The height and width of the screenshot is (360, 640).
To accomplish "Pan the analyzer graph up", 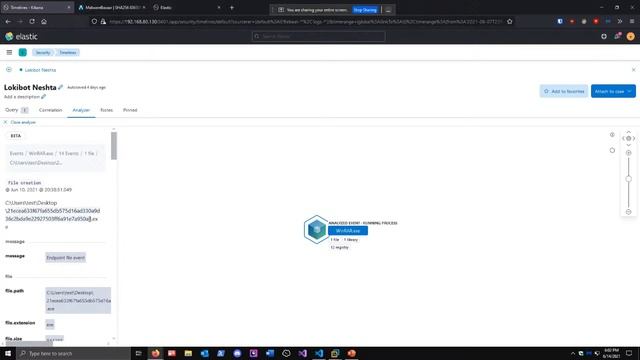I will (x=629, y=132).
